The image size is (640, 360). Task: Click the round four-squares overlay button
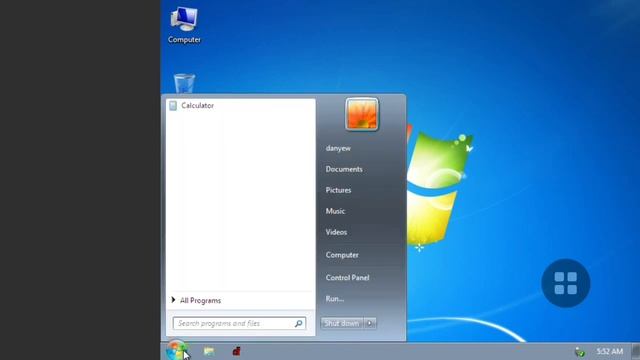click(x=566, y=283)
